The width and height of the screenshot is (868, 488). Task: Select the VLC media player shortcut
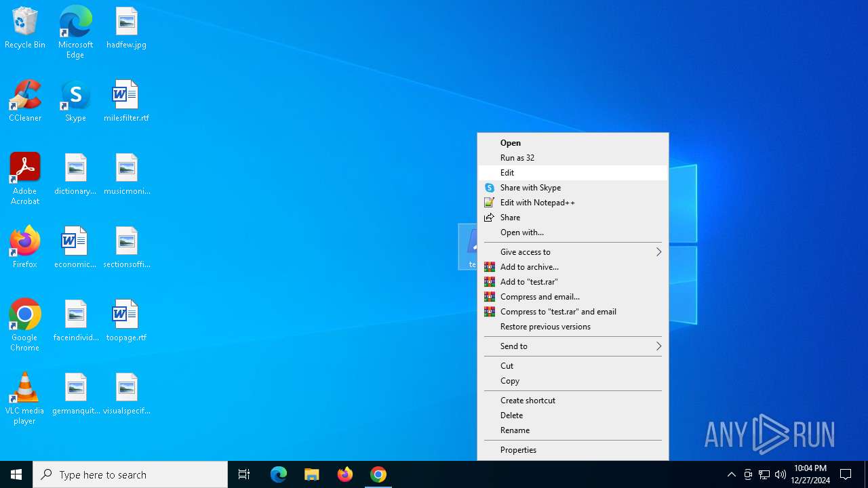click(x=25, y=399)
